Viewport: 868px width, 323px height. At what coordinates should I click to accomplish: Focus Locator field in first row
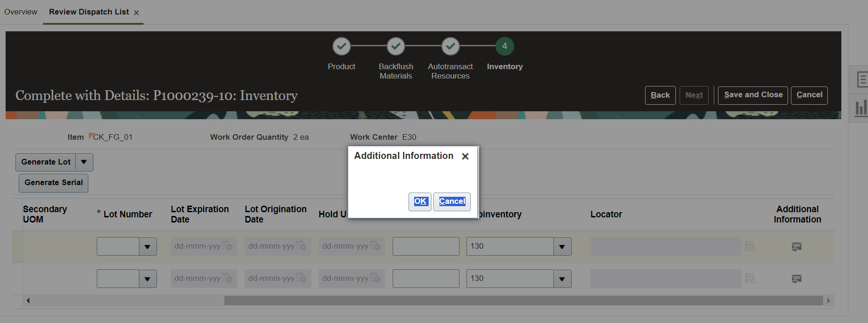(666, 246)
